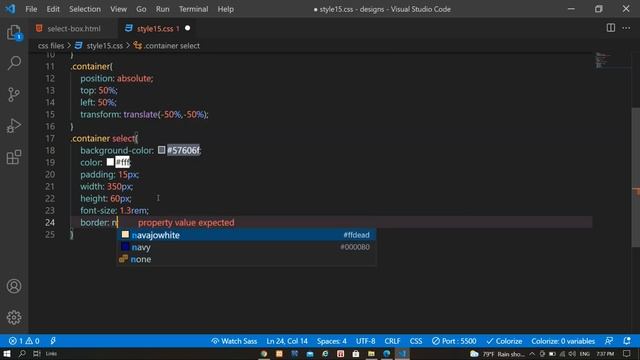Screen dimensions: 640x360
Task: Change line endings via 'CRLF'
Action: 392,341
